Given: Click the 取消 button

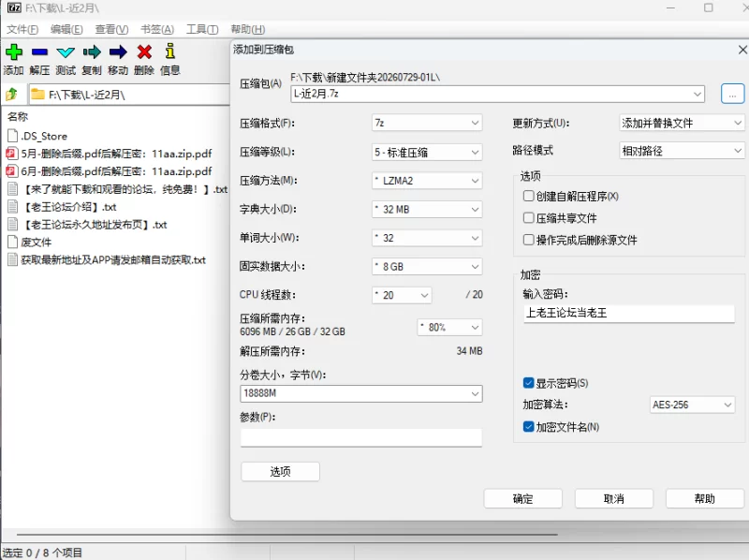Looking at the screenshot, I should tap(614, 499).
